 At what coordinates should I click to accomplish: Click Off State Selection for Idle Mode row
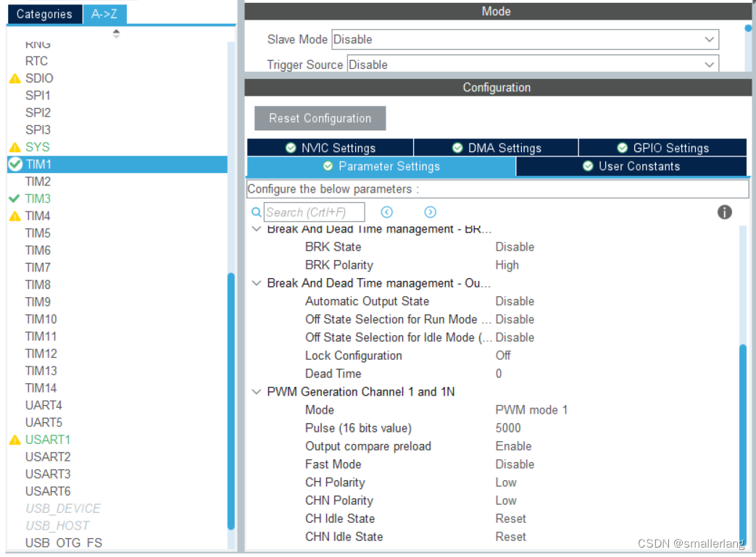(420, 338)
